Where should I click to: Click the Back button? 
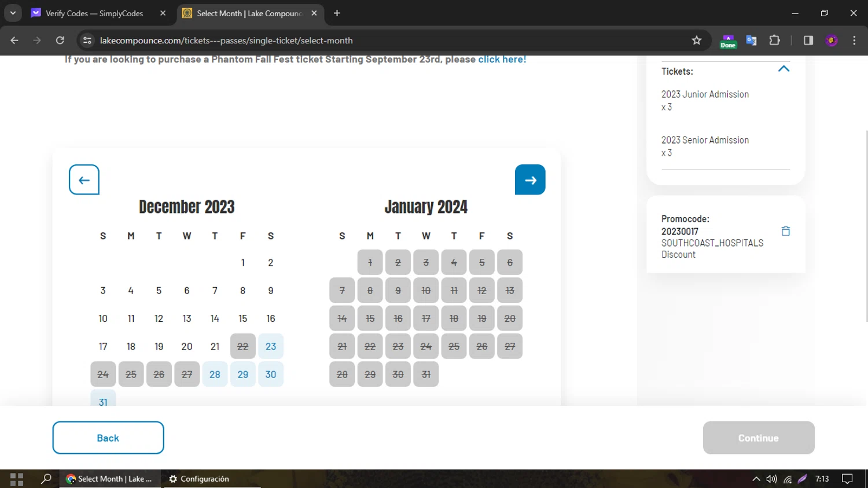click(x=108, y=438)
